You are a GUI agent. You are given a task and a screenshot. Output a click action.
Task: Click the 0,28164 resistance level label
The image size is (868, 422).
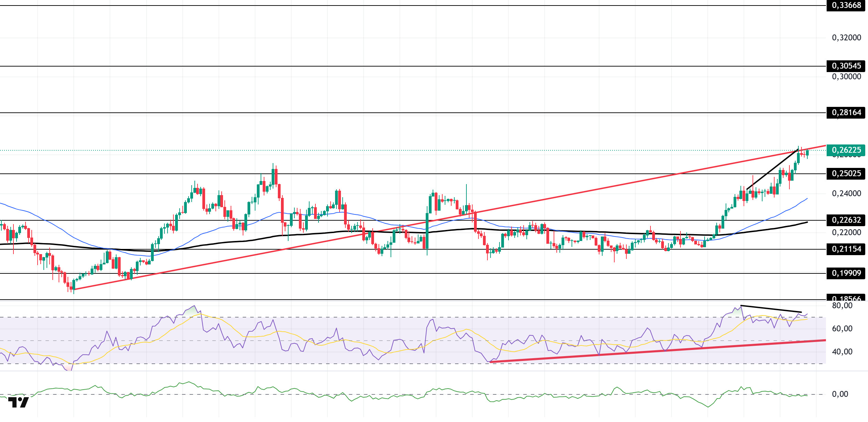[x=846, y=112]
